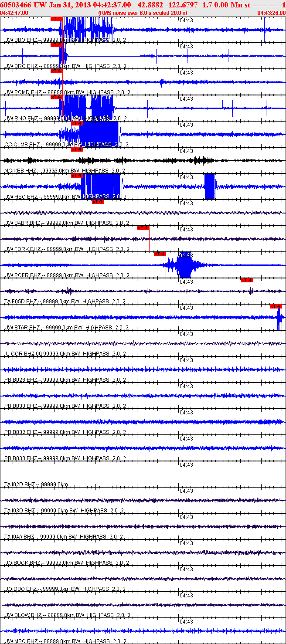Click the 04:43 time tick above BBO trace

pyautogui.click(x=186, y=20)
